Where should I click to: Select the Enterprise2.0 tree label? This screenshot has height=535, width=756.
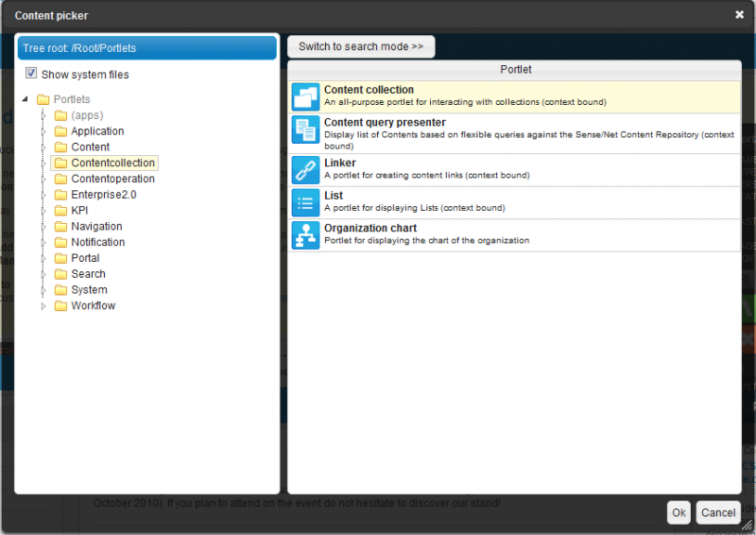click(x=104, y=195)
